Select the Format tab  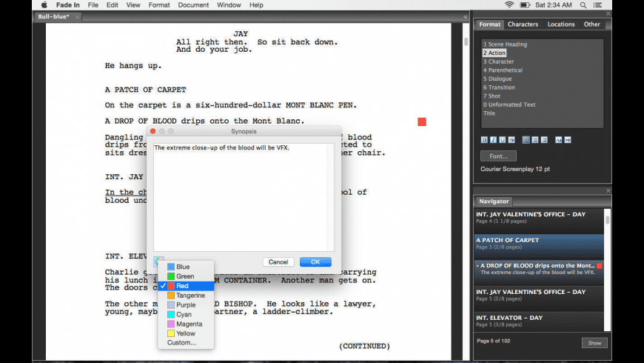pyautogui.click(x=489, y=24)
